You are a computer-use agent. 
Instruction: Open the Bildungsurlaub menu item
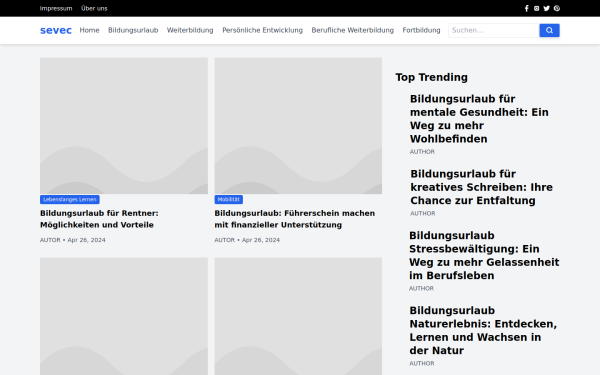[x=133, y=30]
